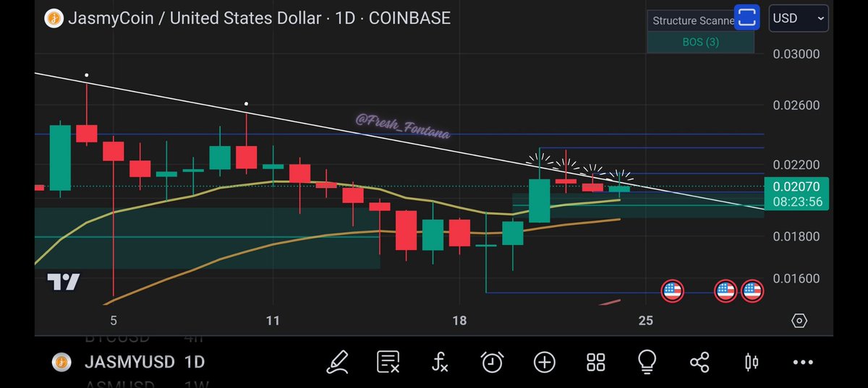Change the 1D interval in bottom bar
This screenshot has height=388, width=868.
194,362
